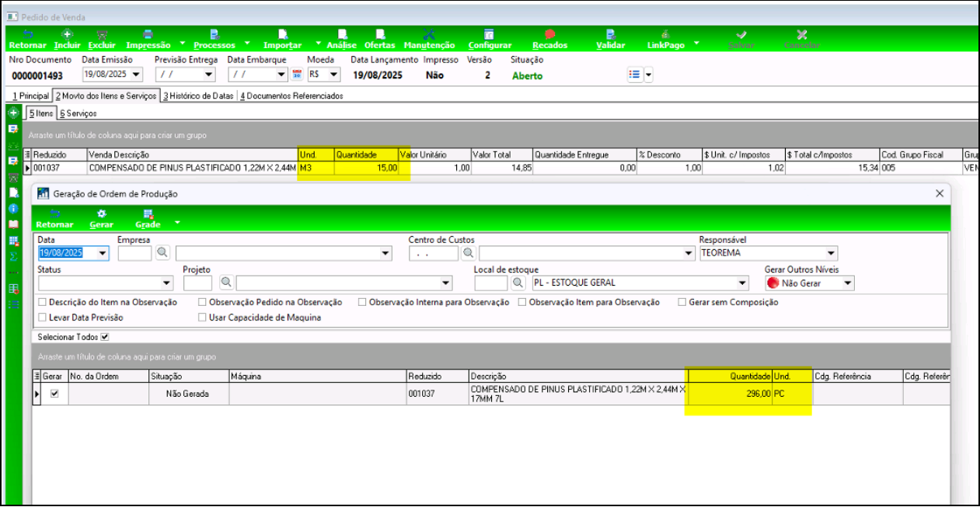Check Descrição do Item na Observação
980x507 pixels.
coord(43,302)
